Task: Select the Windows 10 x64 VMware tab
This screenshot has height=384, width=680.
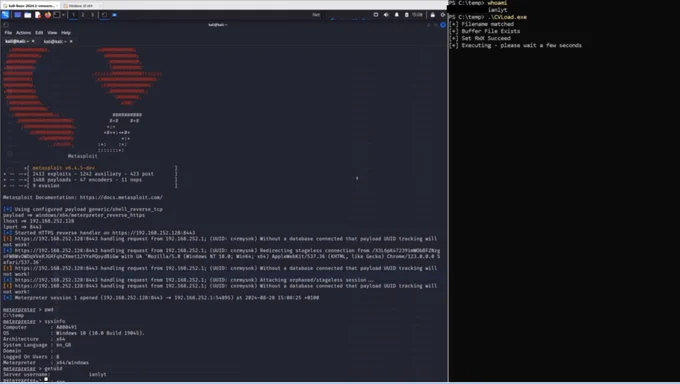Action: coord(82,6)
